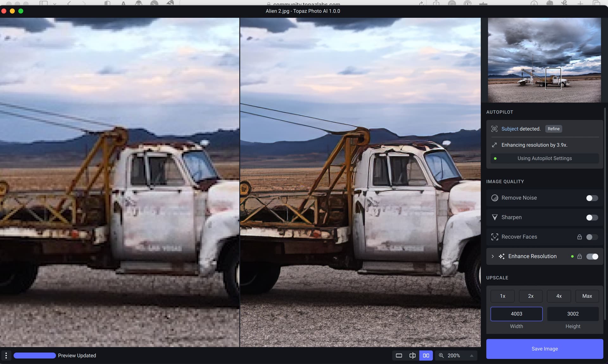Click the Enhance Resolution lock icon
Image resolution: width=608 pixels, height=364 pixels.
(x=579, y=256)
